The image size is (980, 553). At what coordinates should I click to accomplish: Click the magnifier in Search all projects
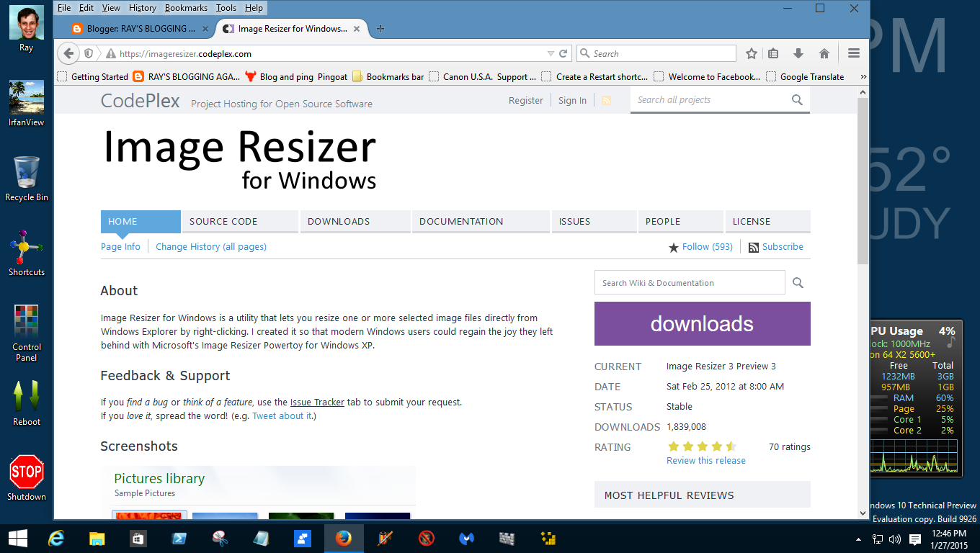pos(797,100)
